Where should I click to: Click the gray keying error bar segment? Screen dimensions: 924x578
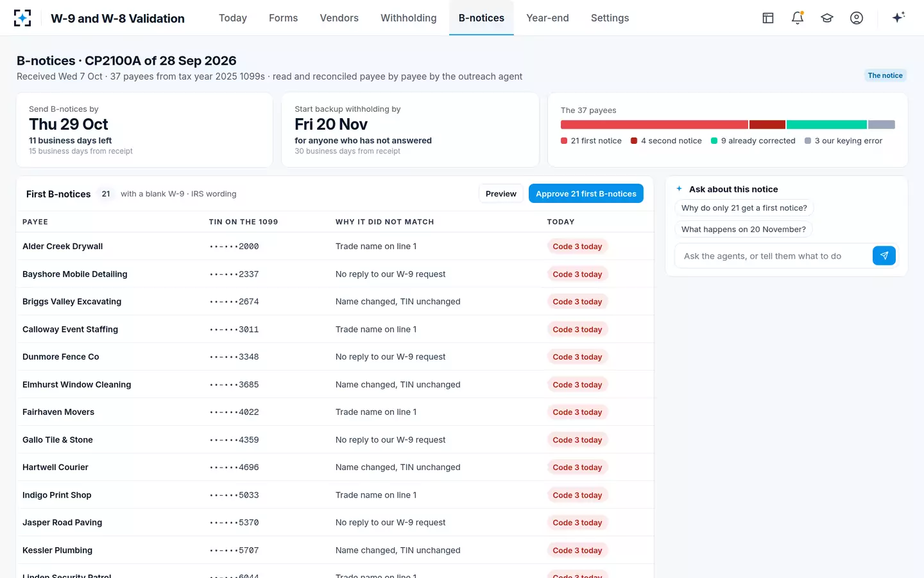coord(882,125)
